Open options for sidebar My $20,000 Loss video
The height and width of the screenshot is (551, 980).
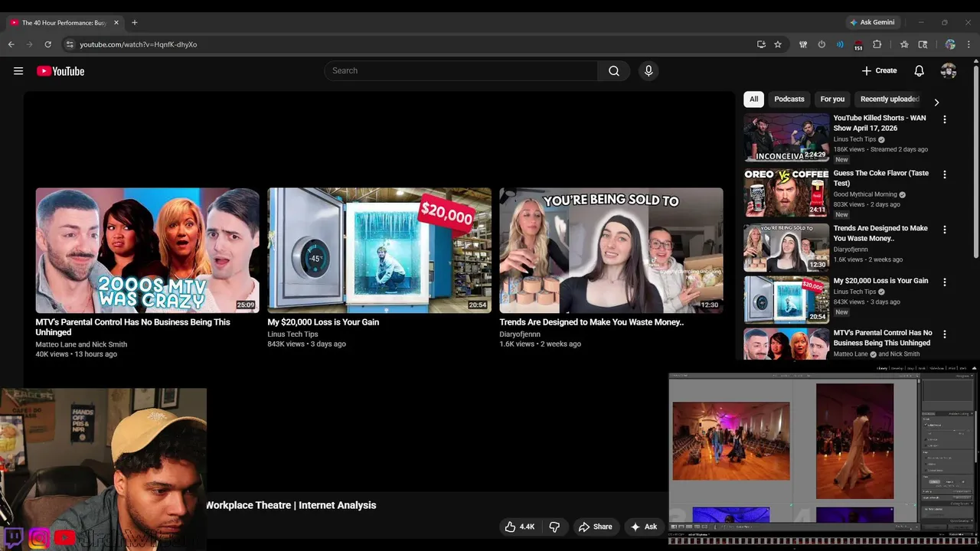click(944, 282)
